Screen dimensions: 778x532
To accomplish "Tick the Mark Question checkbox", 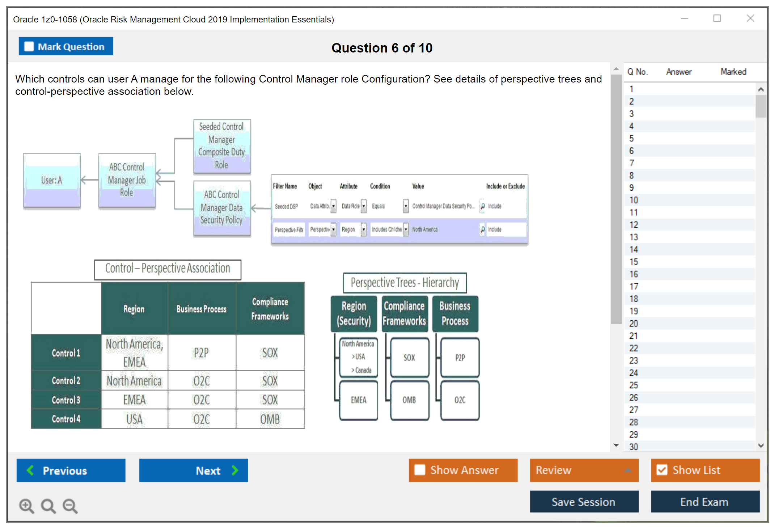I will 29,47.
